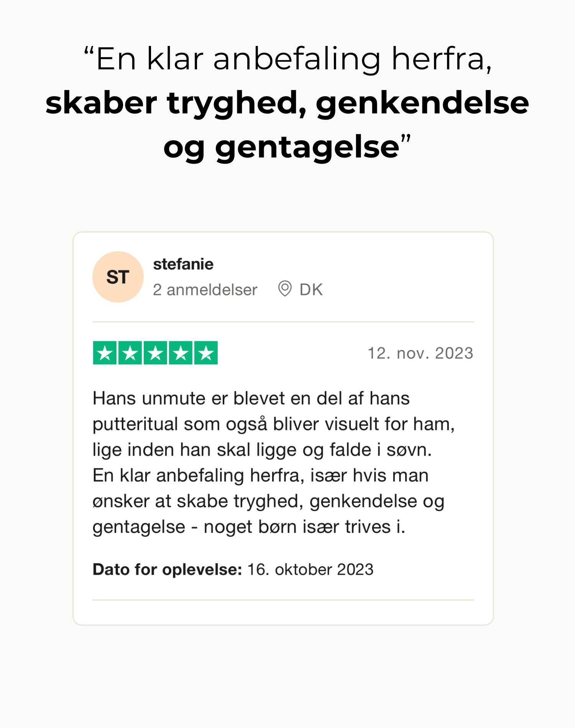Click the headline's first line "En klar anbefaling herfra,"

(x=287, y=59)
